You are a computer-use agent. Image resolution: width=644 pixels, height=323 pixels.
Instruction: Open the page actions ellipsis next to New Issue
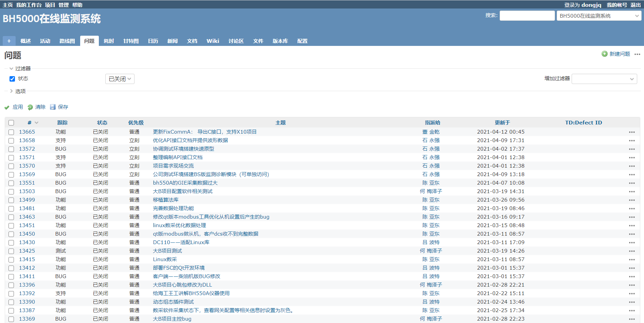tap(637, 54)
